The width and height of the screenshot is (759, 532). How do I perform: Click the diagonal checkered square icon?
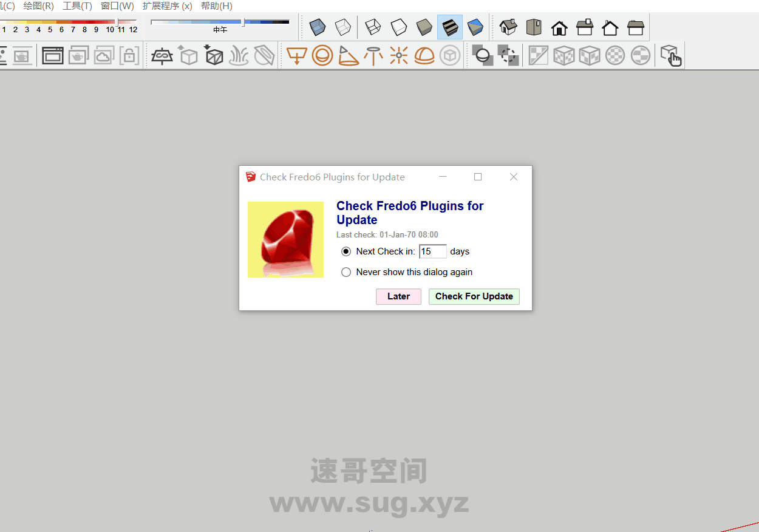click(x=539, y=56)
